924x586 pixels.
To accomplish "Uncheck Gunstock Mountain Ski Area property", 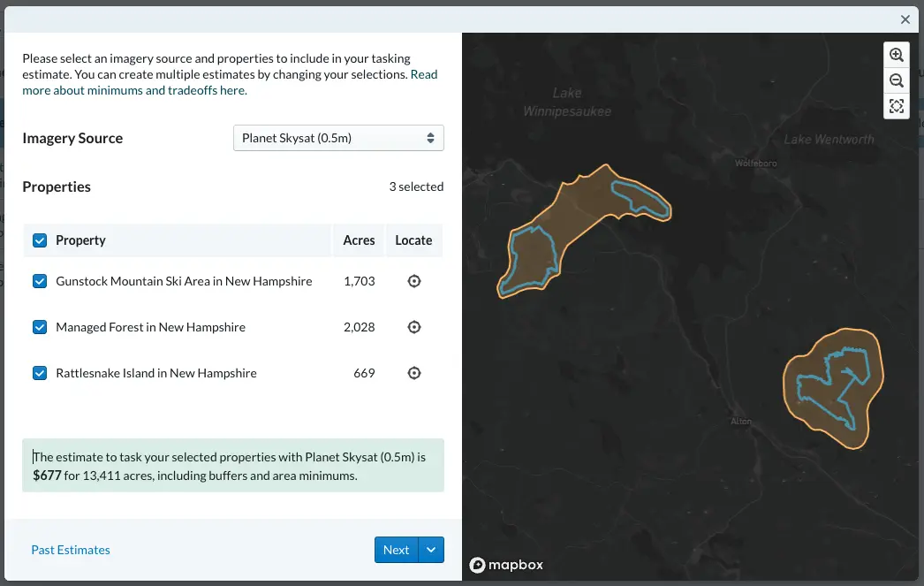I will (x=40, y=281).
